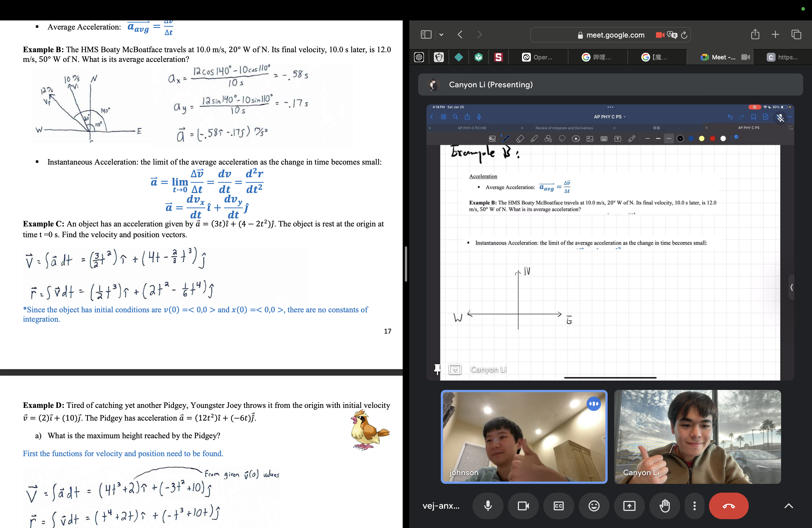Image resolution: width=812 pixels, height=528 pixels.
Task: Click the meet.google.com address field
Action: 610,35
